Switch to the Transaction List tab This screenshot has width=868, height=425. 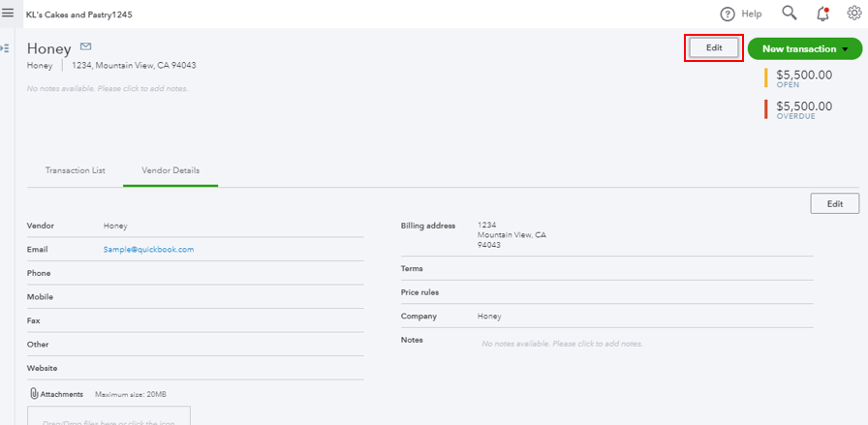[75, 170]
